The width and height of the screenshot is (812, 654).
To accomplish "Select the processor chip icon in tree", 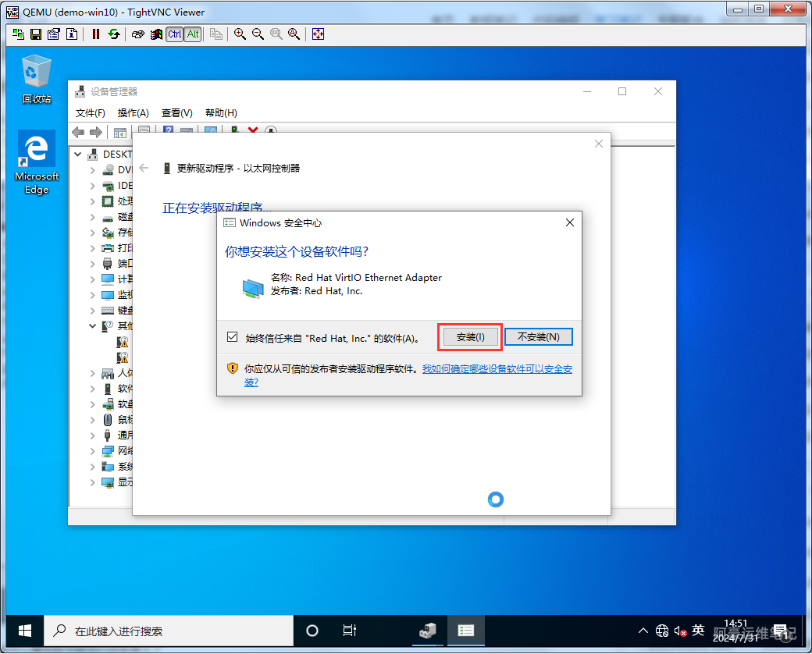I will click(x=108, y=201).
